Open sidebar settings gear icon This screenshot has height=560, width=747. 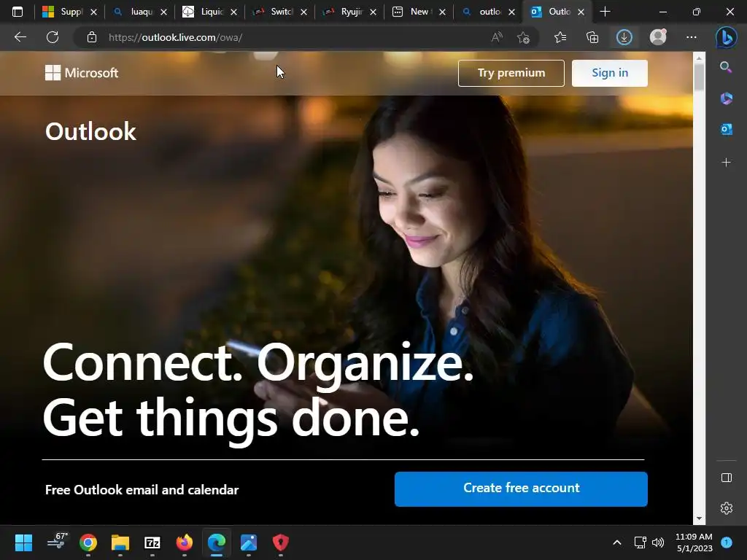coord(727,508)
